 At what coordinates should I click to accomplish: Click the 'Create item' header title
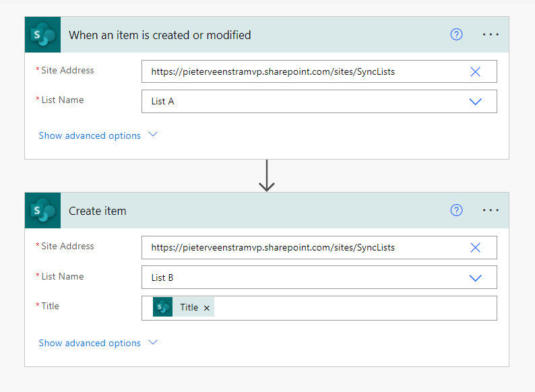click(x=97, y=211)
